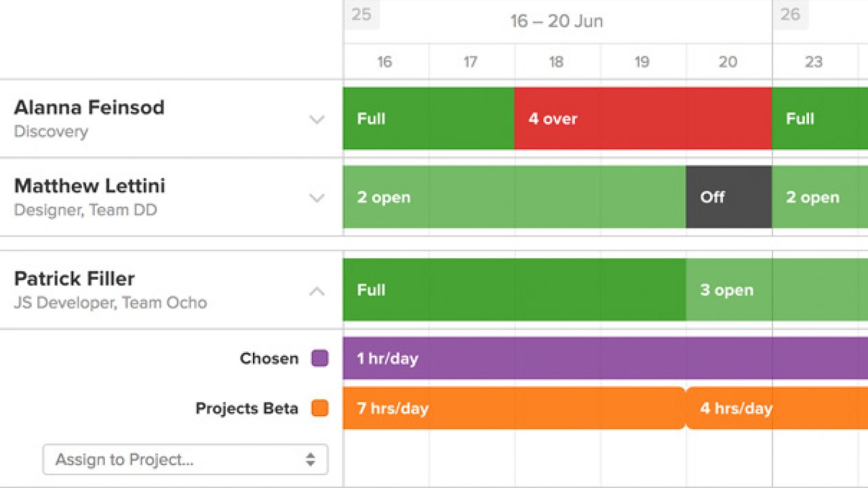Click the orange Projects Beta color swatch
This screenshot has height=488, width=868.
click(x=320, y=409)
